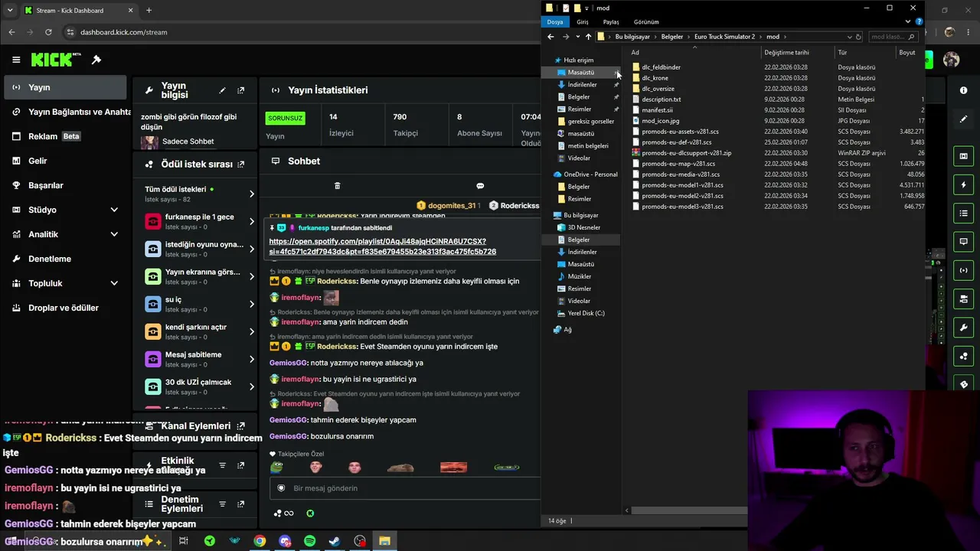
Task: Open Denetleme in the sidebar
Action: point(65,259)
